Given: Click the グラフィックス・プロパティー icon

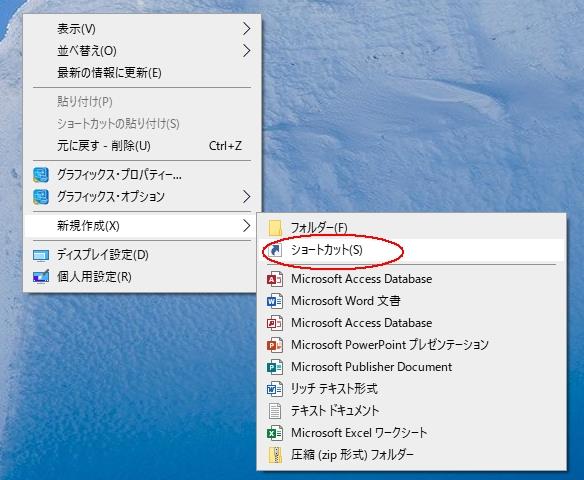Looking at the screenshot, I should pyautogui.click(x=41, y=175).
